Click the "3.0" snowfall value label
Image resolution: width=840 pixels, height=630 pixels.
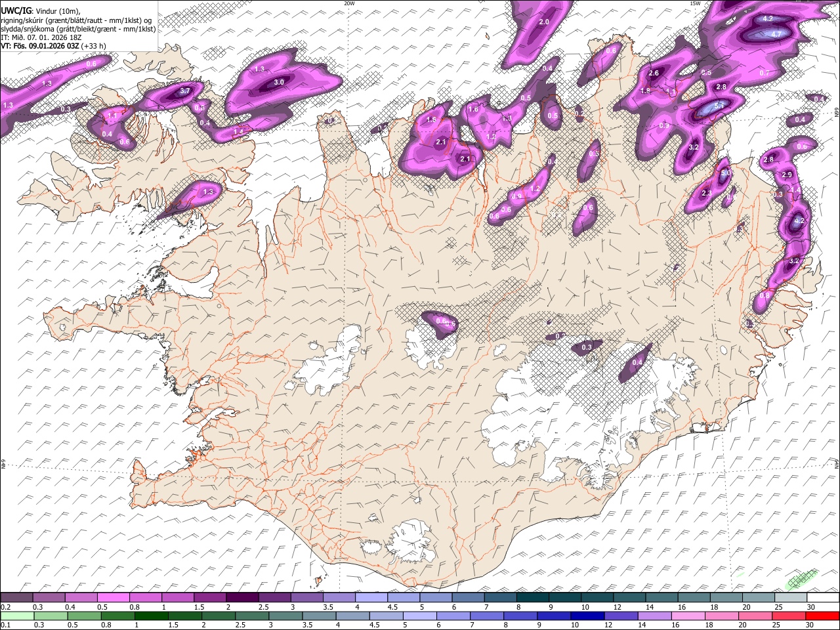pyautogui.click(x=279, y=83)
